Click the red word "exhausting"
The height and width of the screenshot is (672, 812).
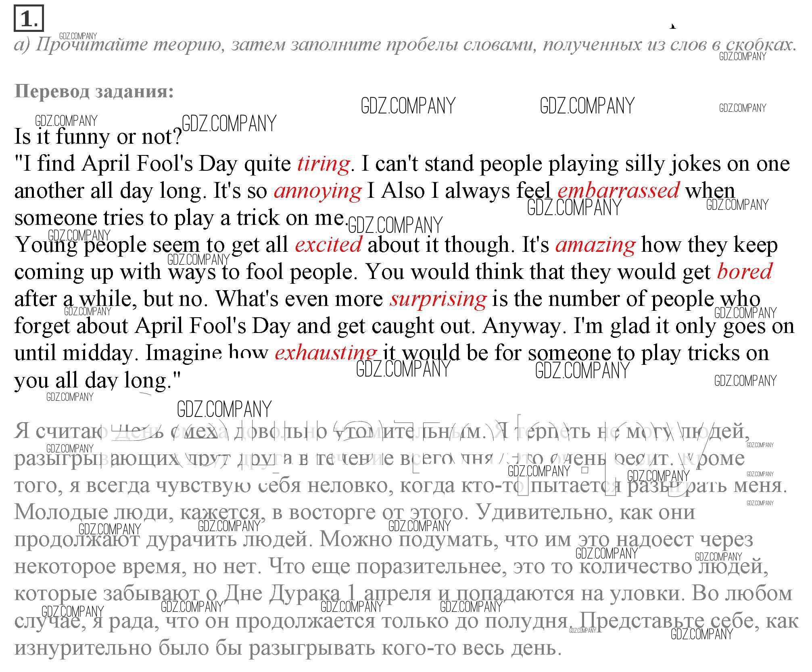(x=325, y=353)
